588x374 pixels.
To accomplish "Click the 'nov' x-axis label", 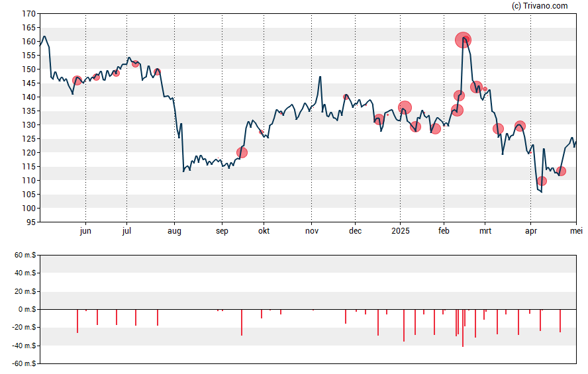I will tap(312, 231).
